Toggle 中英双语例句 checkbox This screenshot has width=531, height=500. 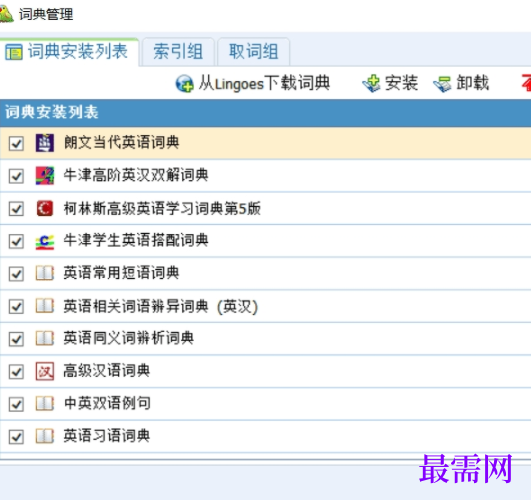(x=16, y=404)
